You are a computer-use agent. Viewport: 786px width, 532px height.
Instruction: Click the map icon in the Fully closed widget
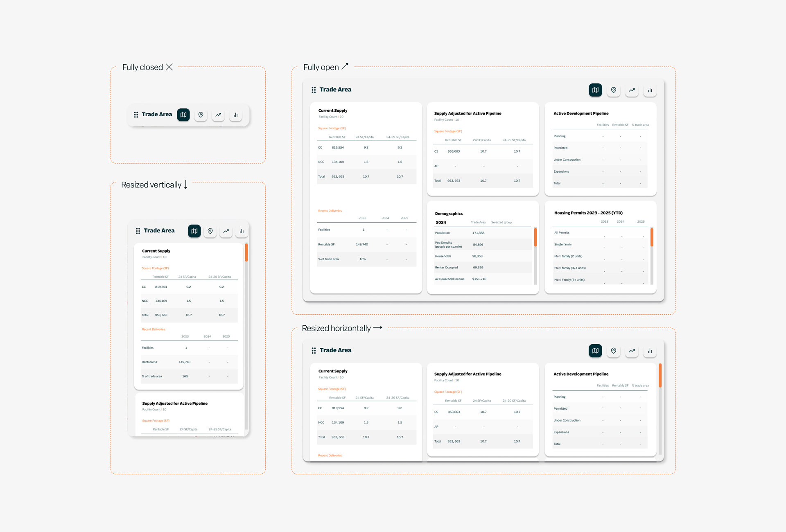(183, 115)
